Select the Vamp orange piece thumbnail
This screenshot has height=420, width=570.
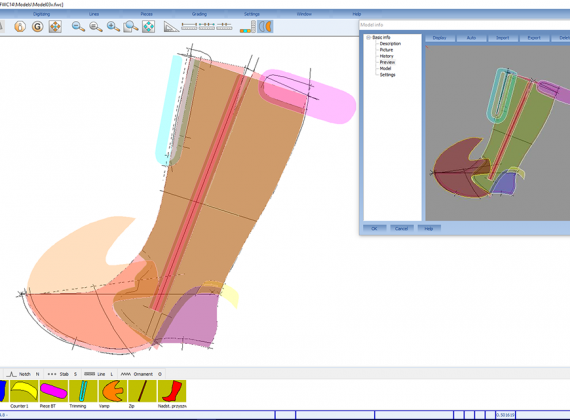point(113,391)
